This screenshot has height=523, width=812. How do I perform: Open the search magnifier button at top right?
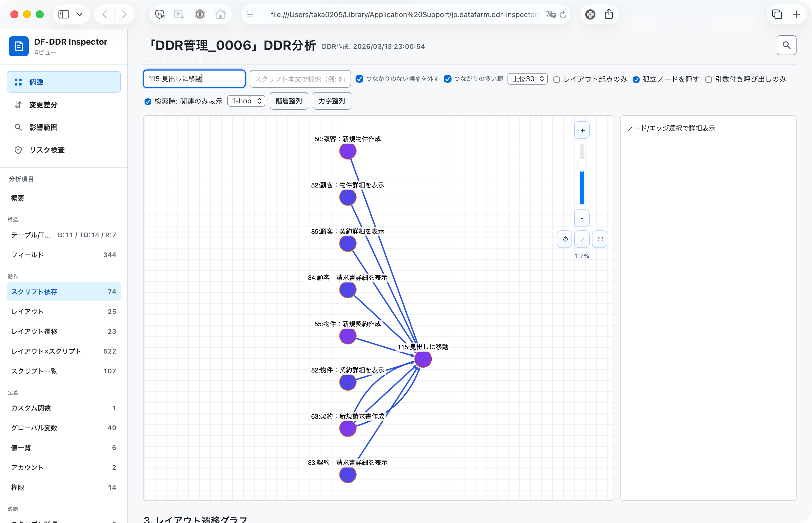point(786,45)
